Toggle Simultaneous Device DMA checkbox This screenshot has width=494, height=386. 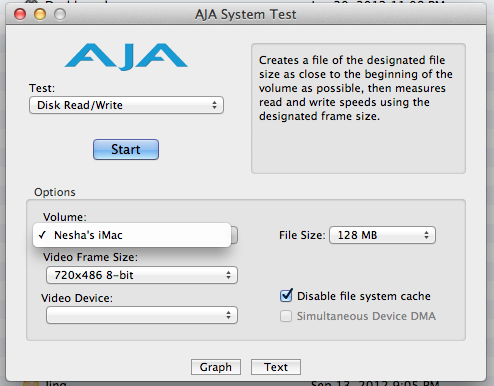coord(286,316)
